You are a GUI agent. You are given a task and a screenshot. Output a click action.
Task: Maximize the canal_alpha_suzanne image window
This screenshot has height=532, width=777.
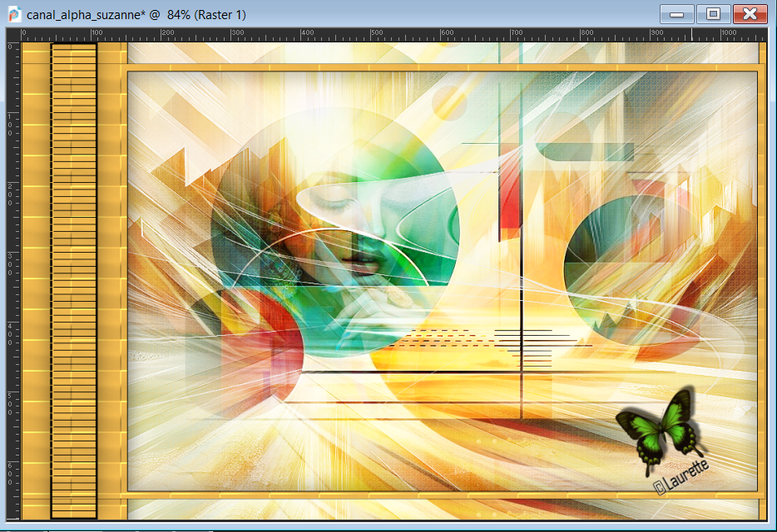(713, 14)
